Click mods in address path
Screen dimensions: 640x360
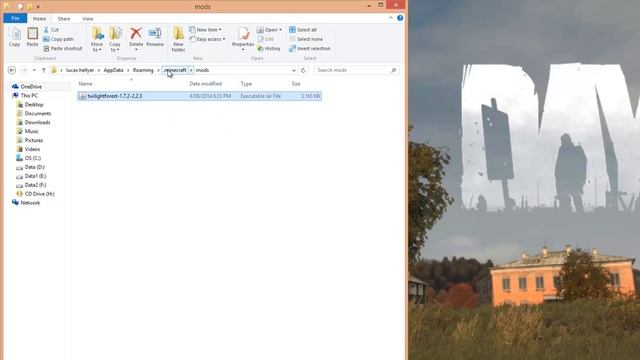tap(202, 70)
